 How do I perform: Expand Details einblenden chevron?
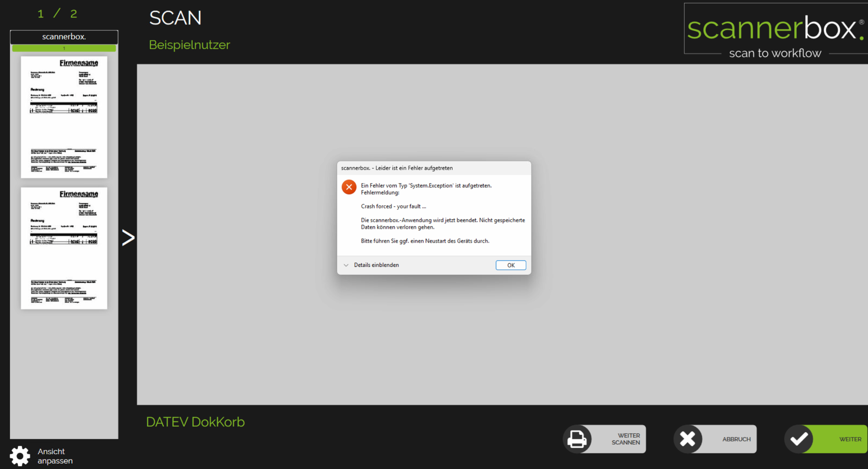click(346, 265)
